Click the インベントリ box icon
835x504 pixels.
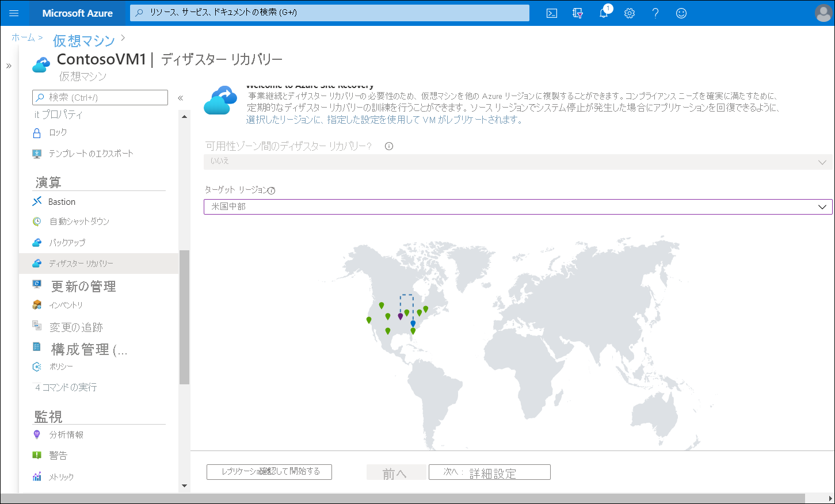tap(37, 305)
